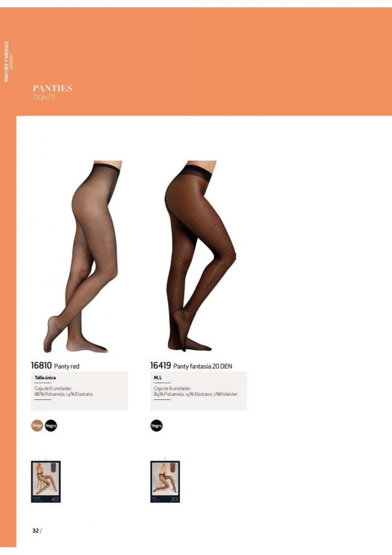The image size is (392, 555).
Task: Click product code 16419
Action: click(161, 365)
